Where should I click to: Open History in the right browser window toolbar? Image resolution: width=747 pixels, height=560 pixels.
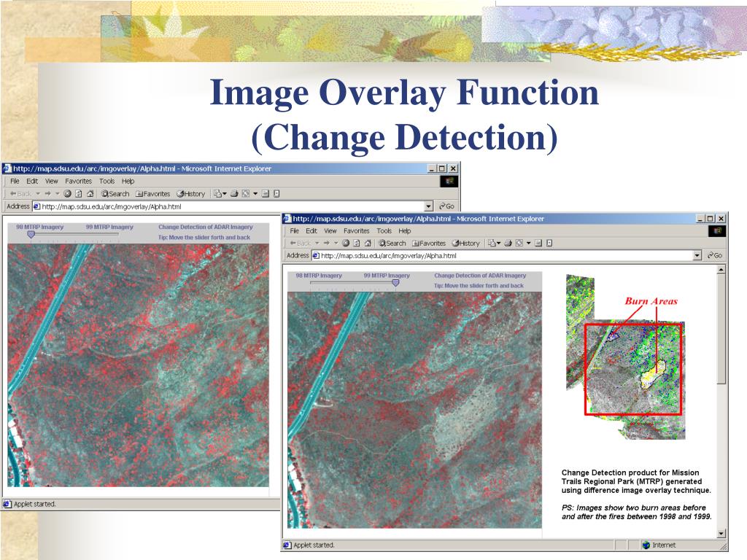click(x=465, y=244)
